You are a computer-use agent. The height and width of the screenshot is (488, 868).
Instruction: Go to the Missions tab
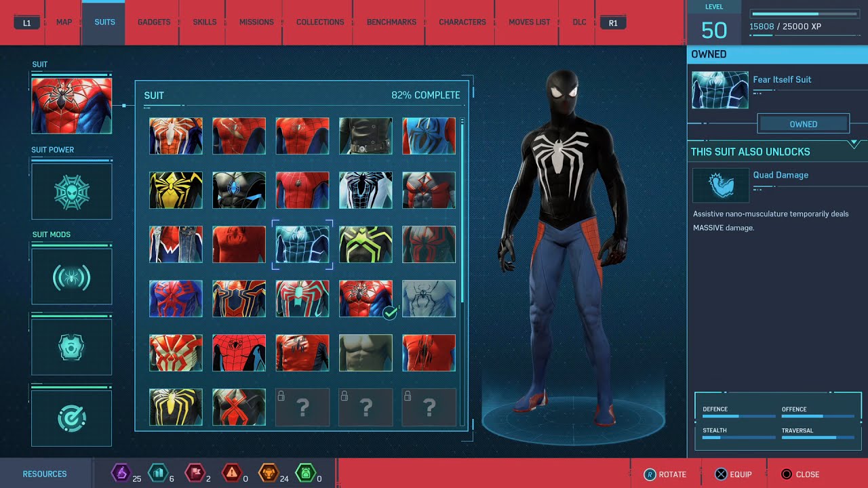(x=256, y=22)
